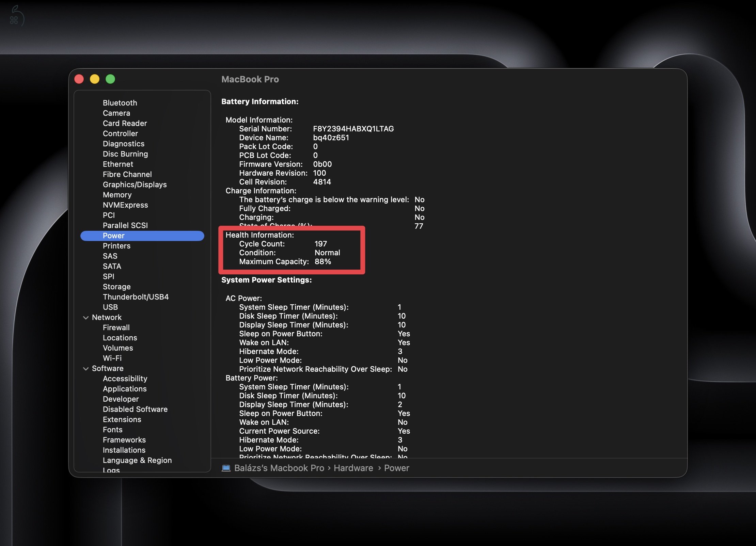Open the Graphics/Displays section
Viewport: 756px width, 546px height.
pos(135,184)
